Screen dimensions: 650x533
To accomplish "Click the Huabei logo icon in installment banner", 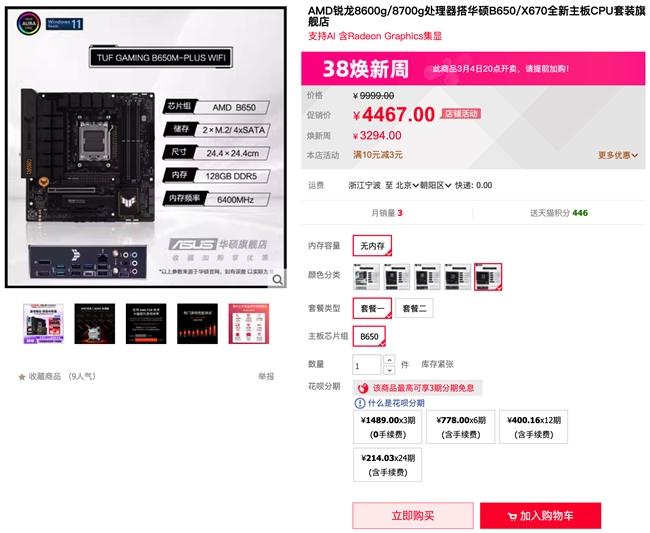I will pos(363,388).
